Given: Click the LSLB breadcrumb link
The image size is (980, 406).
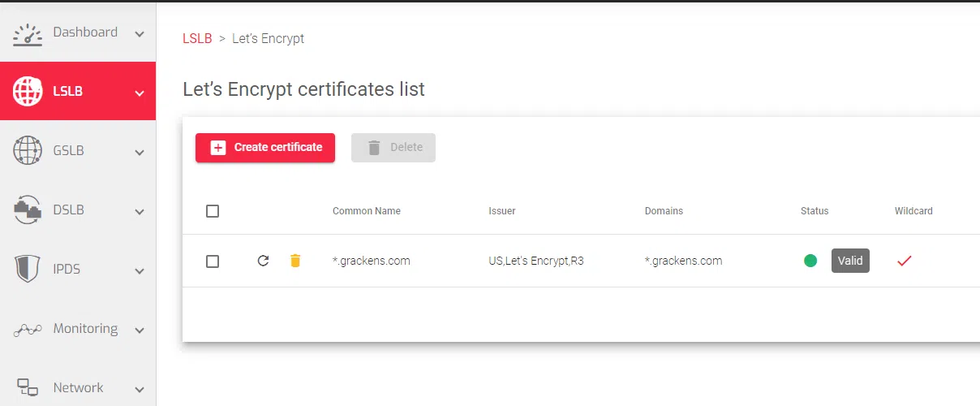Looking at the screenshot, I should tap(197, 38).
